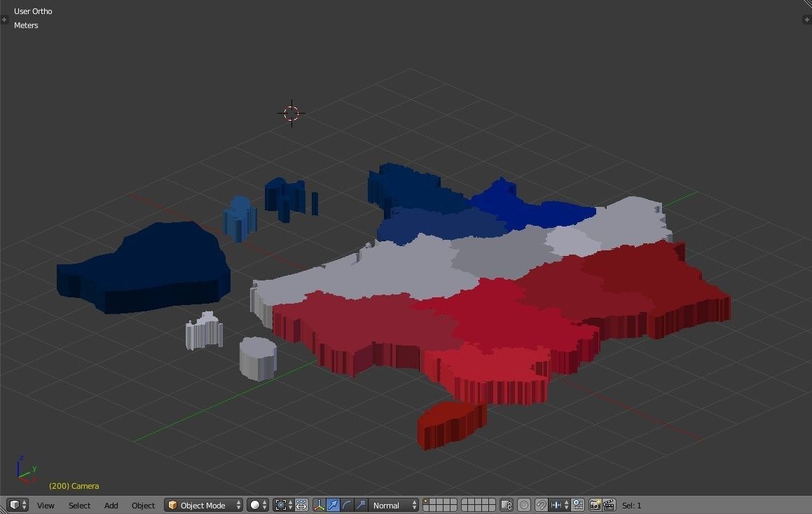Open the Object Mode dropdown
Screen dimensions: 812x514
[203, 505]
